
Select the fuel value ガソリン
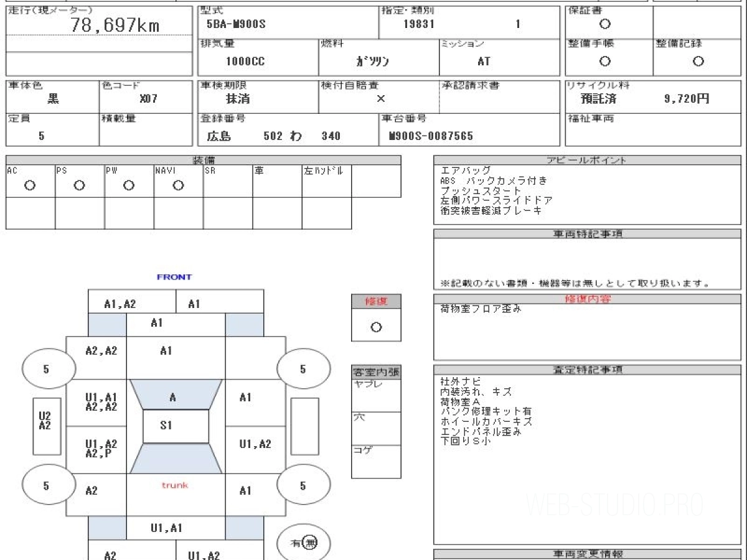coord(372,62)
